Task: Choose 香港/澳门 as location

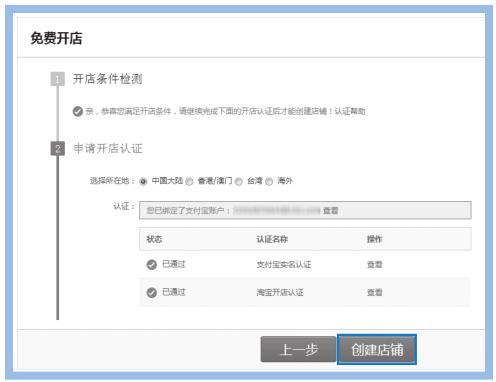Action: 189,182
